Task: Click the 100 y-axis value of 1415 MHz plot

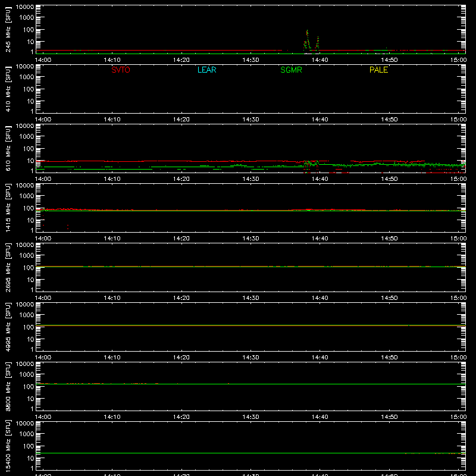Action: tap(29, 208)
